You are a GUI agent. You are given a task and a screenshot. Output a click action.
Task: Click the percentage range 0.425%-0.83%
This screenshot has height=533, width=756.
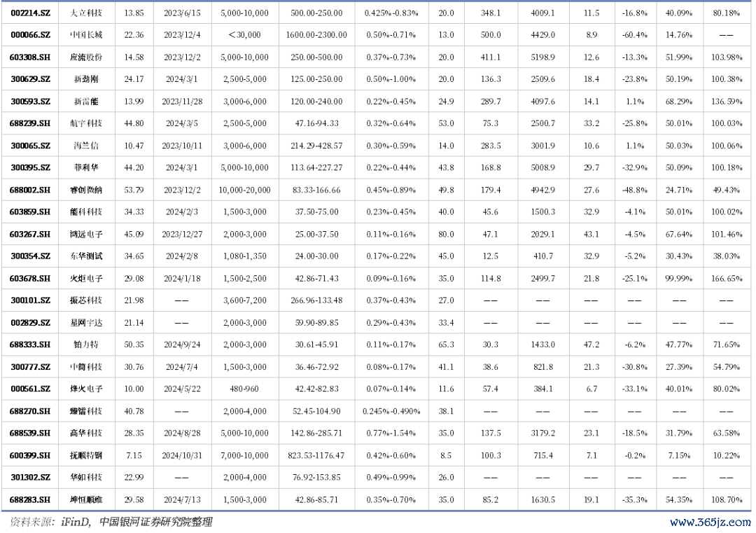click(391, 13)
